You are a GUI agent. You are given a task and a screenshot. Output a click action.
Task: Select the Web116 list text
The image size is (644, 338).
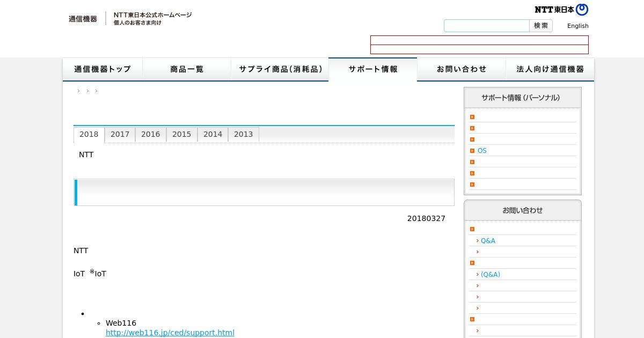(x=121, y=323)
